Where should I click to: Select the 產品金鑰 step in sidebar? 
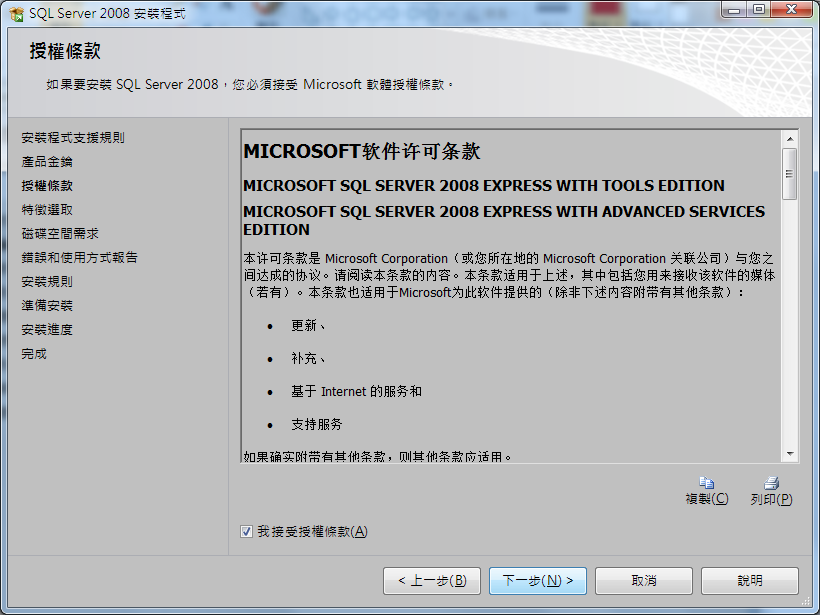[x=47, y=162]
